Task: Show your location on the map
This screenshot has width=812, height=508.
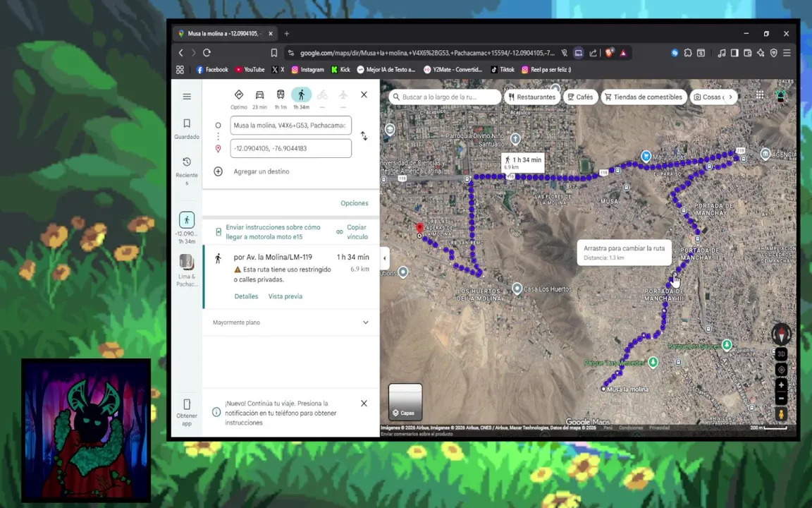Action: pos(782,370)
